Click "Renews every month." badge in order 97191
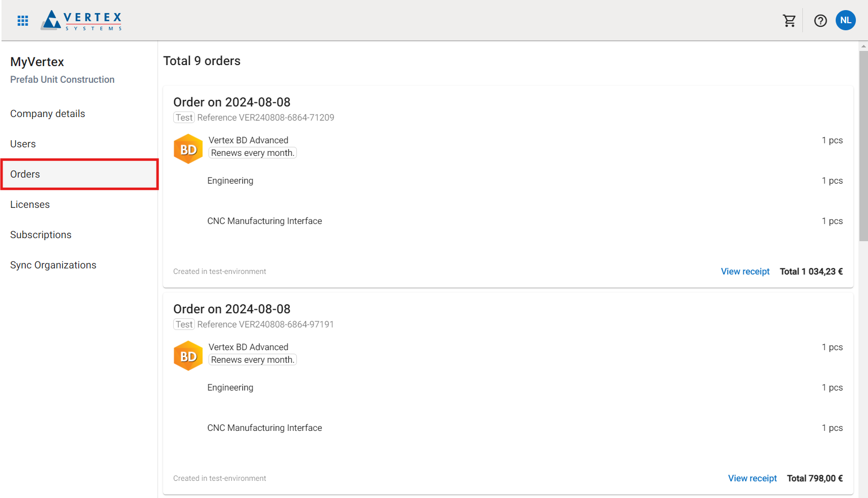Viewport: 868px width, 498px height. pos(252,360)
